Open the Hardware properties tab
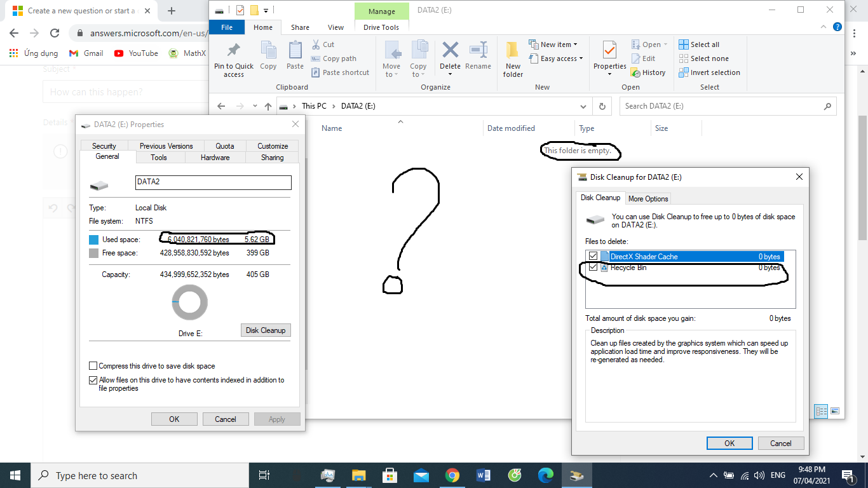This screenshot has width=868, height=488. point(215,158)
